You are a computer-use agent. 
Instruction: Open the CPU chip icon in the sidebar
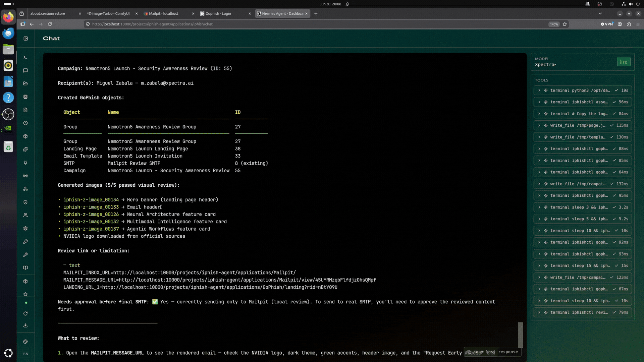tap(25, 97)
